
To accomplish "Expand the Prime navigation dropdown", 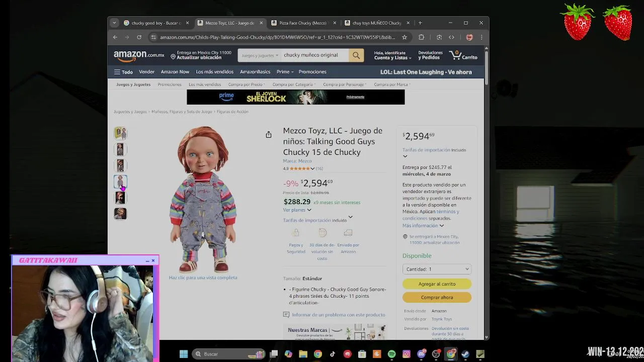I will pos(285,72).
